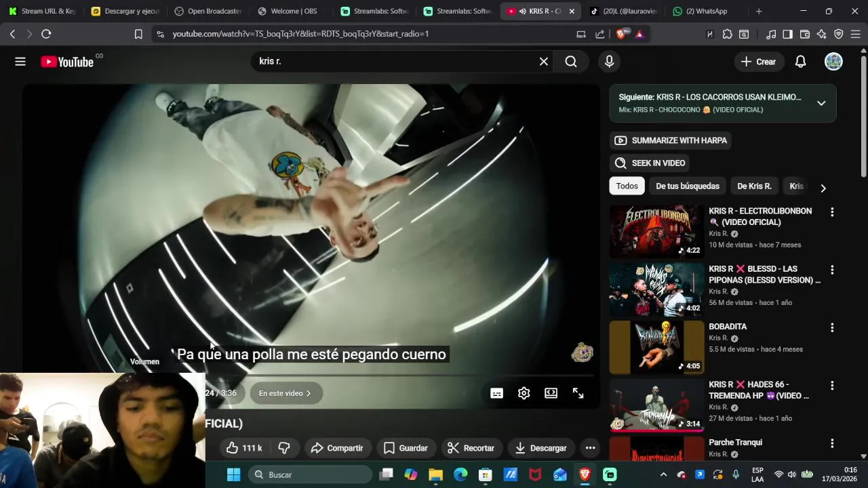The width and height of the screenshot is (868, 488).
Task: Click the channel watermark in the player
Action: pyautogui.click(x=582, y=352)
